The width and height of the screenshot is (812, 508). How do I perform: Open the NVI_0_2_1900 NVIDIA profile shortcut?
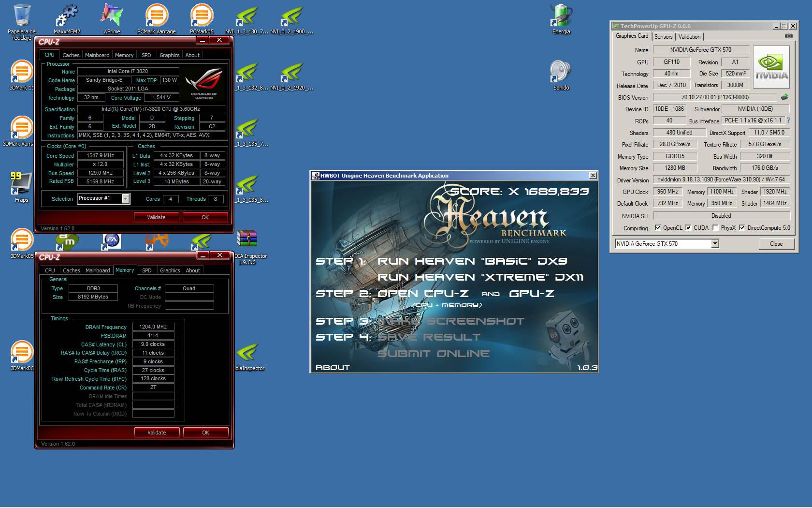pyautogui.click(x=291, y=19)
